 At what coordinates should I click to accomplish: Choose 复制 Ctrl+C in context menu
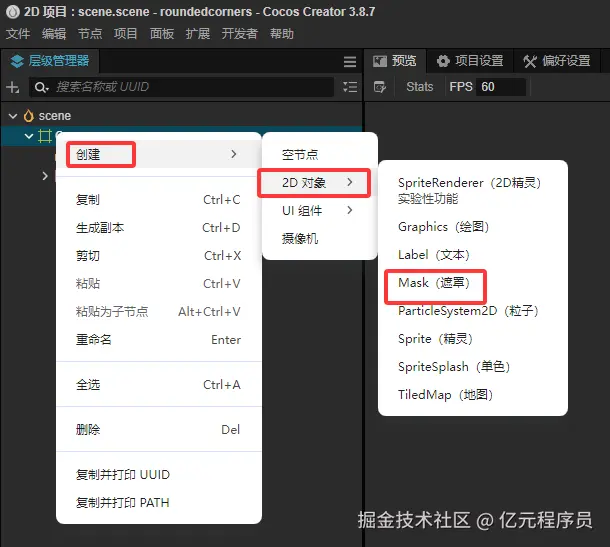[x=159, y=200]
